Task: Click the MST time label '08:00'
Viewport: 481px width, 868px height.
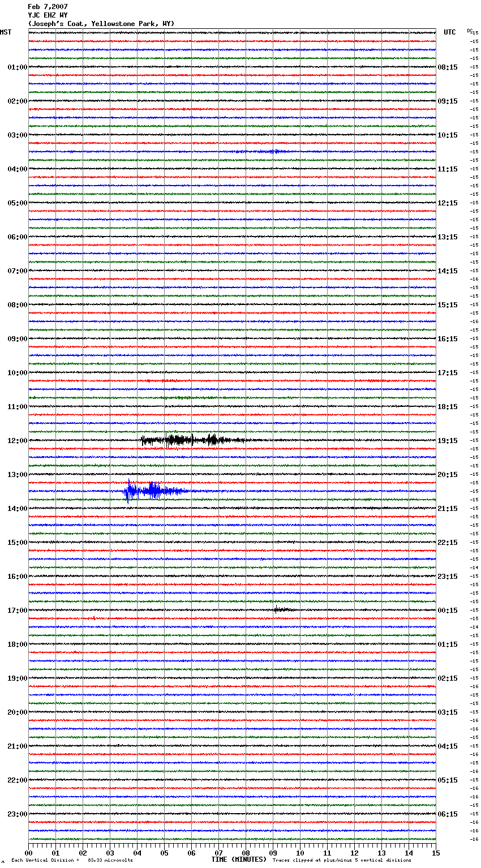Action: point(18,305)
